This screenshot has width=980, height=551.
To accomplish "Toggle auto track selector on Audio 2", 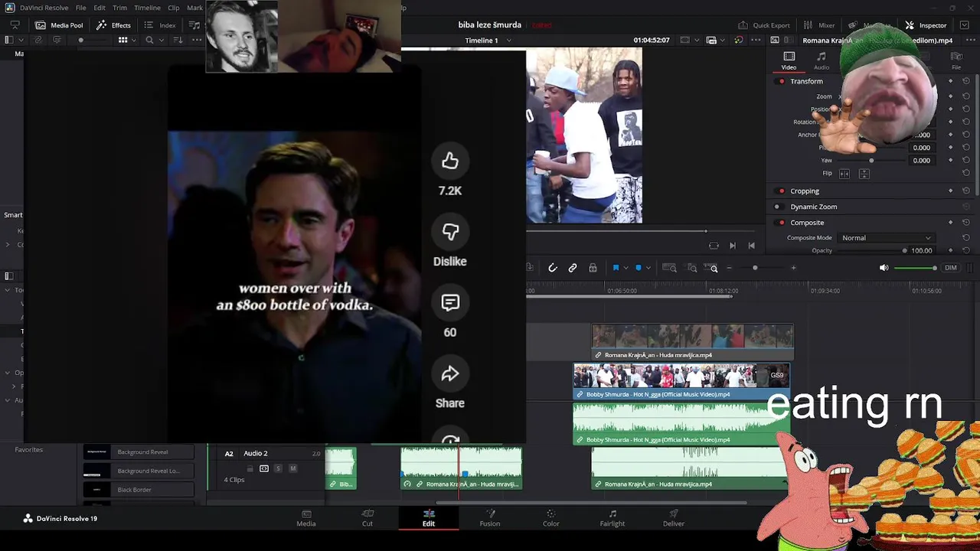I will pos(264,468).
